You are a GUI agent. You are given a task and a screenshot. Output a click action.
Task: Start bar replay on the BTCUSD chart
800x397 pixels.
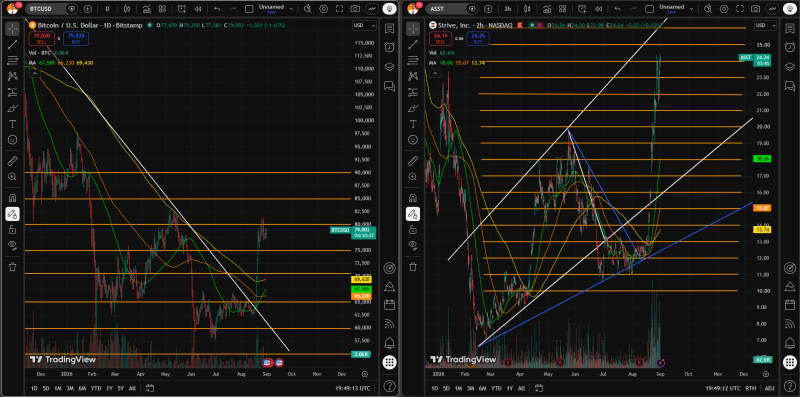198,9
